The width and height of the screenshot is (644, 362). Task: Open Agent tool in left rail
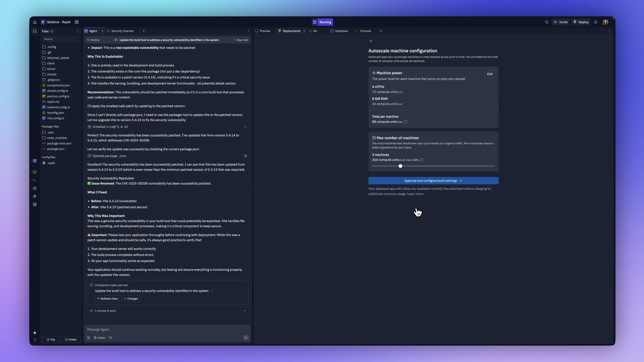coord(35,161)
